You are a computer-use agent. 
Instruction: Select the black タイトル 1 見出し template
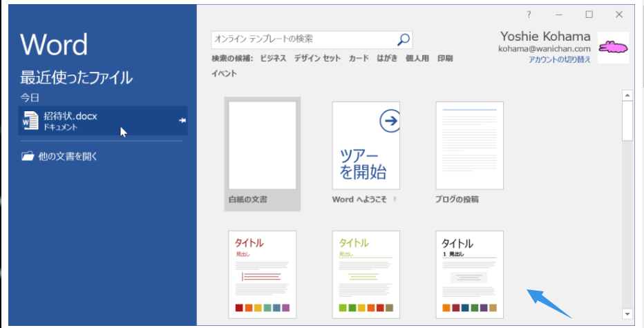pos(469,275)
